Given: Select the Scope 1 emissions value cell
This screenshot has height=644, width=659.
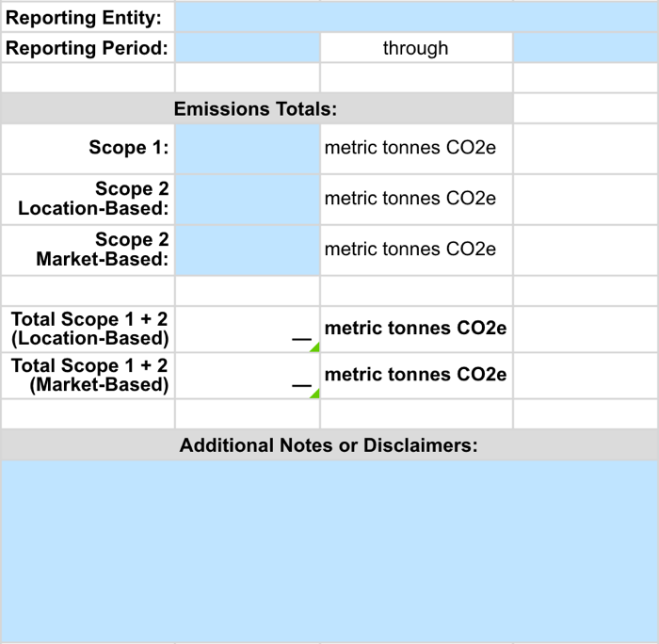Looking at the screenshot, I should pos(248,149).
